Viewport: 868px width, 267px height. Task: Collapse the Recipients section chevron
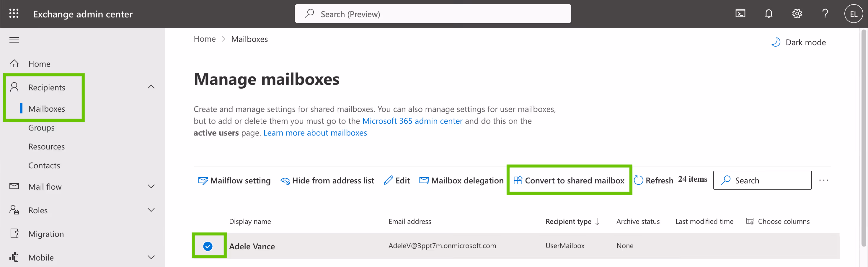tap(151, 87)
